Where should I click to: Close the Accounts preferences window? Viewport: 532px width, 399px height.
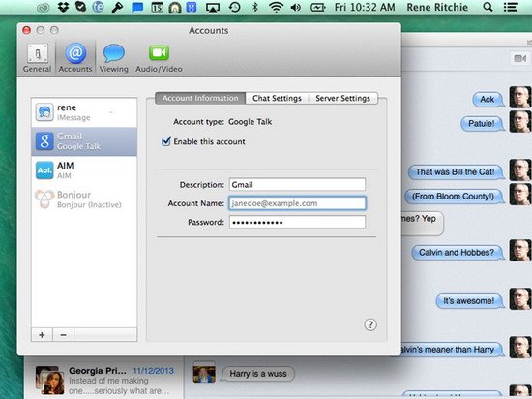pyautogui.click(x=26, y=30)
